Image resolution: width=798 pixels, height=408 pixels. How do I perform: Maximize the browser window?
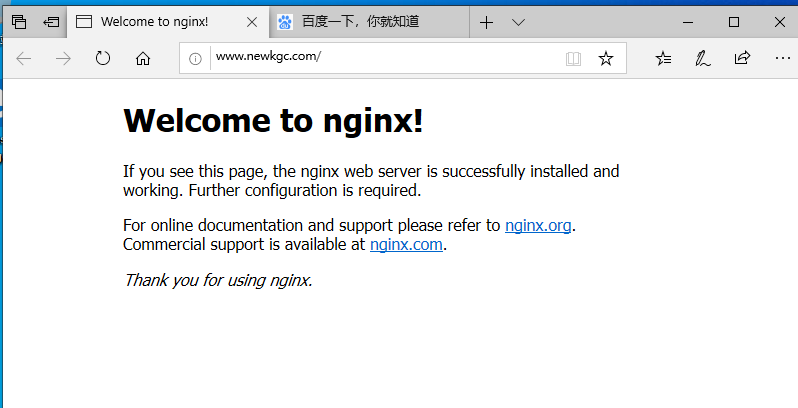(734, 22)
